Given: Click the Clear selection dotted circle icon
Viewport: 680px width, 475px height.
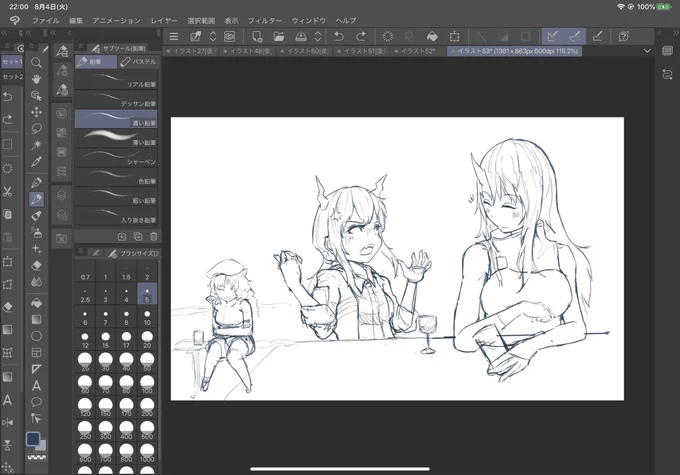Looking at the screenshot, I should (x=388, y=36).
